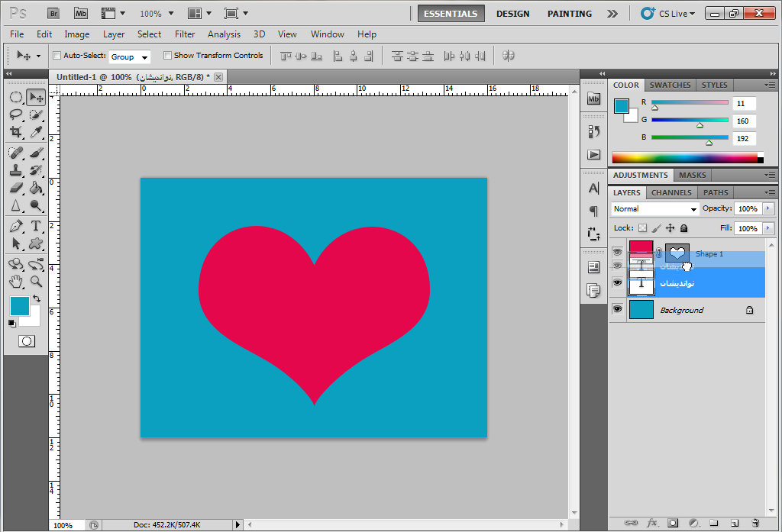Hide the Background layer with eye icon
782x532 pixels.
617,310
